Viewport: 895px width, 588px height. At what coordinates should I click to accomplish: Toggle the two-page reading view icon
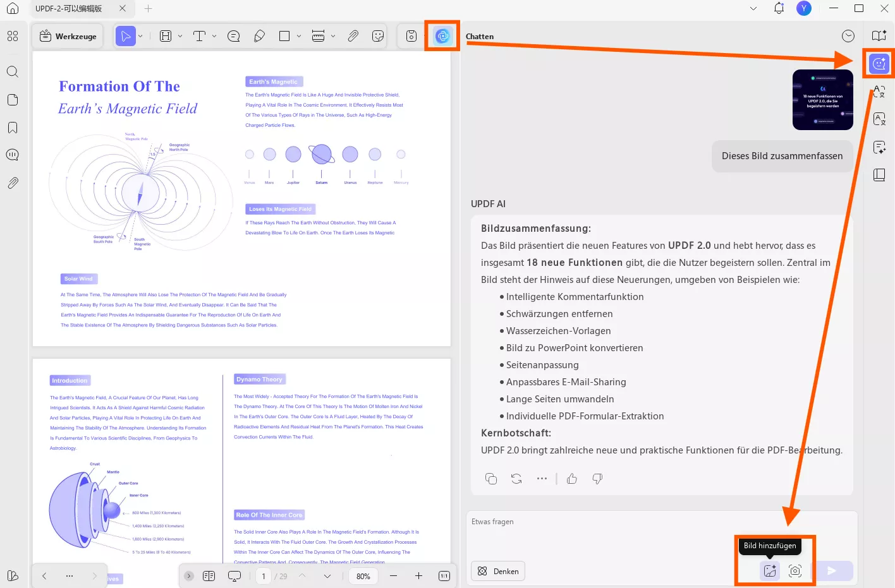(209, 576)
